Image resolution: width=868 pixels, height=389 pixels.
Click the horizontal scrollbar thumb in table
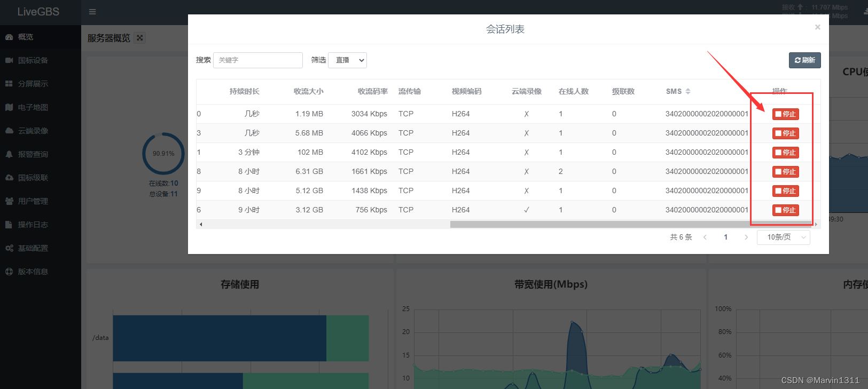(630, 225)
